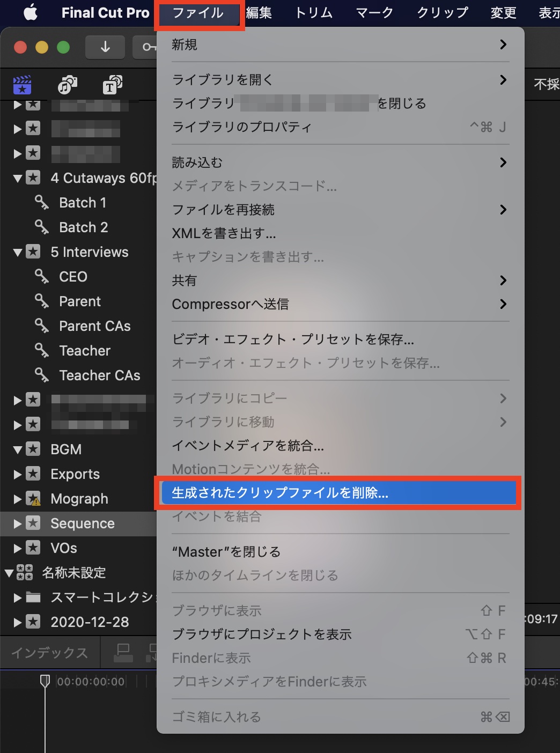Click the VOs event star icon
Image resolution: width=560 pixels, height=753 pixels.
pos(33,548)
